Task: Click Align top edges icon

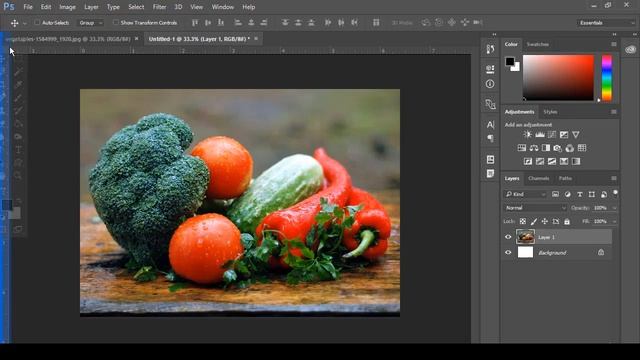Action: 195,23
